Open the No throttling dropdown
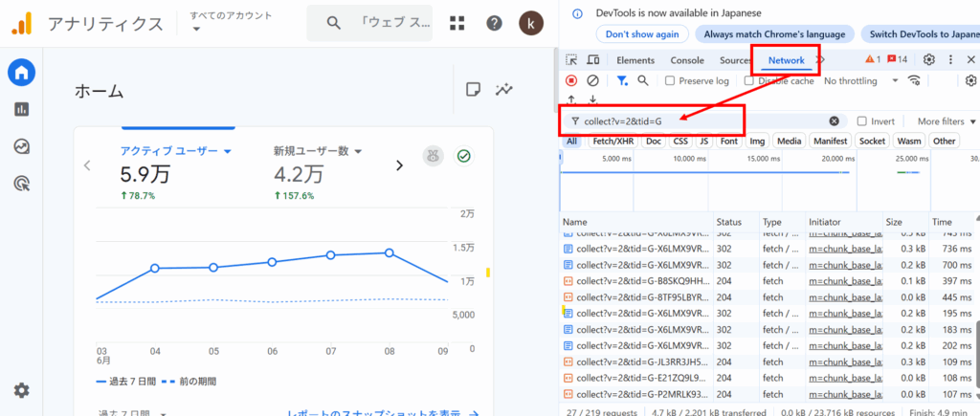The height and width of the screenshot is (416, 980). [x=860, y=80]
